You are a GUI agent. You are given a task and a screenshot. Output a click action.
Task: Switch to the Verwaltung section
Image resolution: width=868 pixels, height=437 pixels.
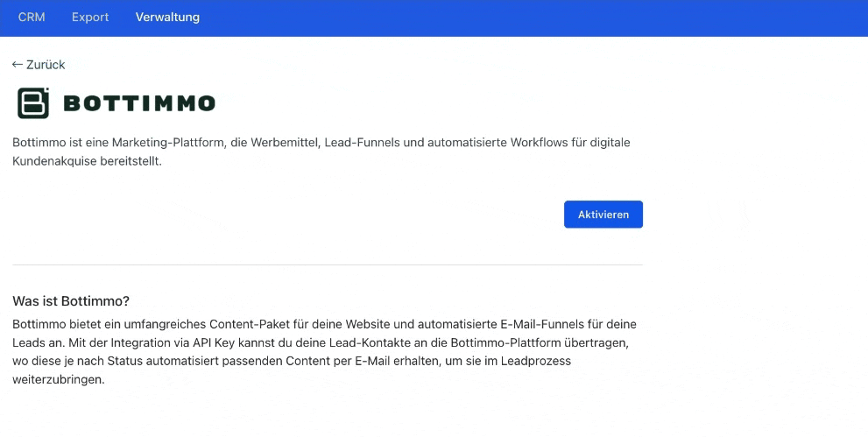pos(167,18)
